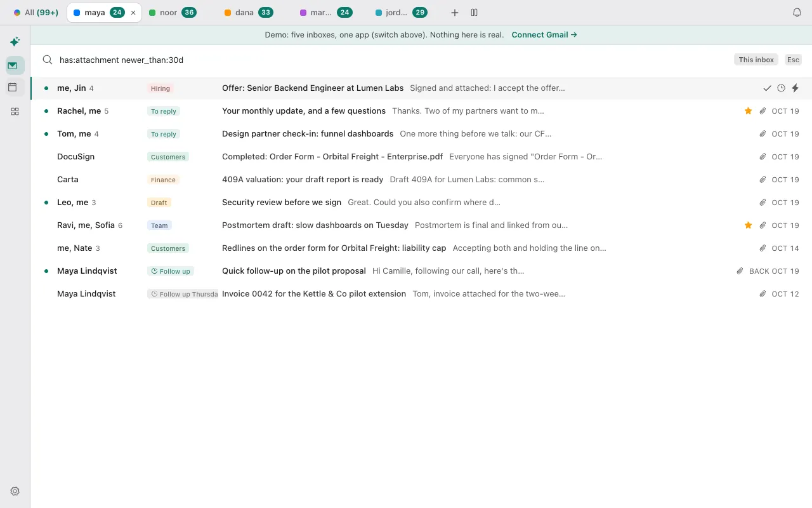Open settings via the gear icon

point(15,491)
